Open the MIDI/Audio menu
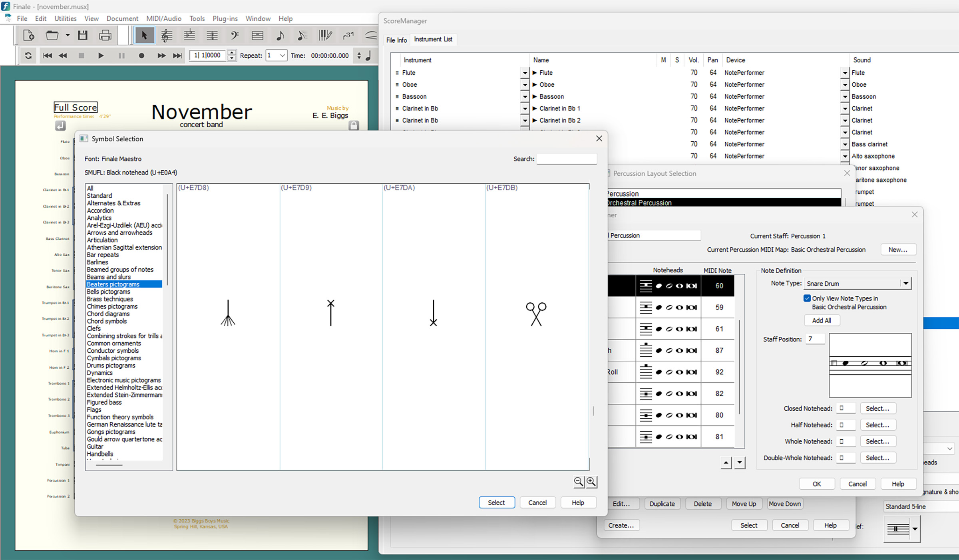The width and height of the screenshot is (959, 560). coord(163,18)
